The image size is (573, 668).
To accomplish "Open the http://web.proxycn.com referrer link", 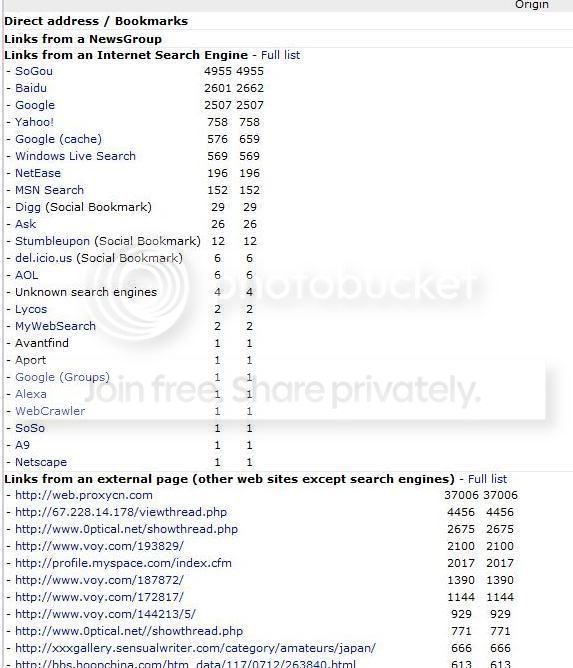I will click(x=84, y=495).
